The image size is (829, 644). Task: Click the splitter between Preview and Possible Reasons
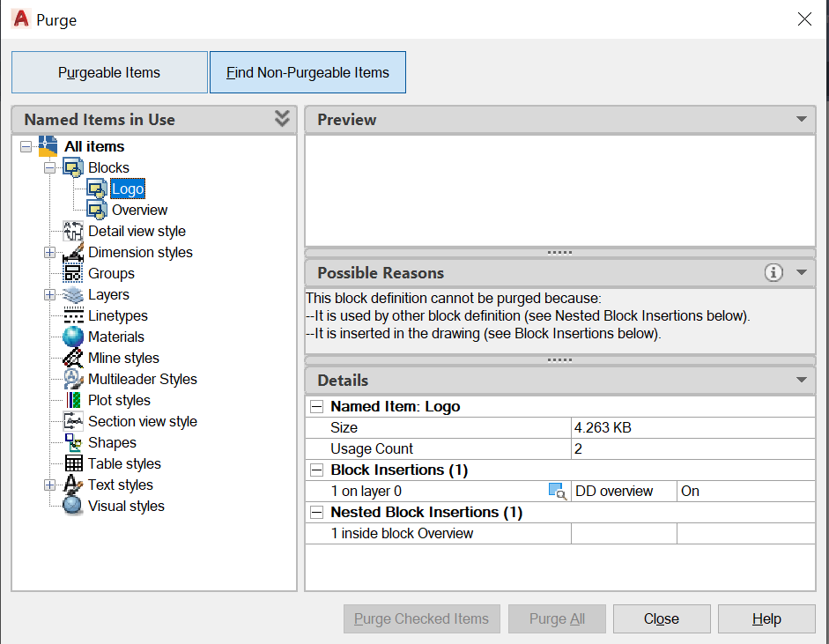[560, 252]
